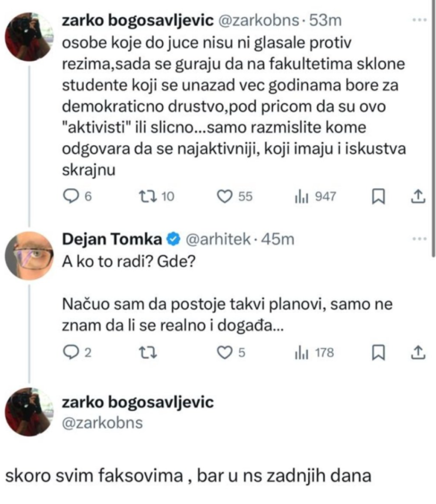Bookmark zarko's first tweet
This screenshot has width=436, height=504.
click(378, 196)
